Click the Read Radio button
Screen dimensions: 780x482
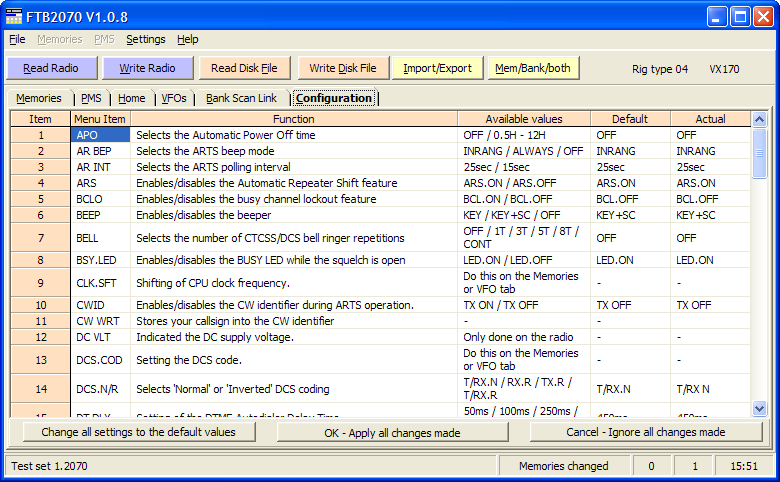[52, 68]
